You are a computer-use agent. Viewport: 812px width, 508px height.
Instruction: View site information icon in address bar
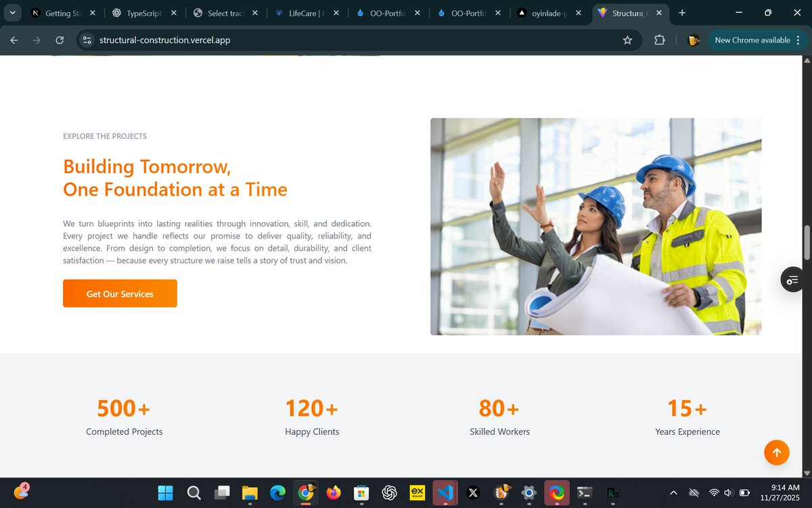87,40
